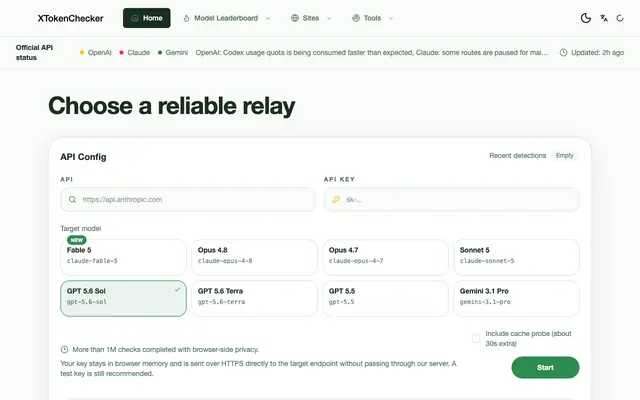The image size is (640, 400).
Task: Expand the Sites dropdown chevron
Action: point(329,18)
